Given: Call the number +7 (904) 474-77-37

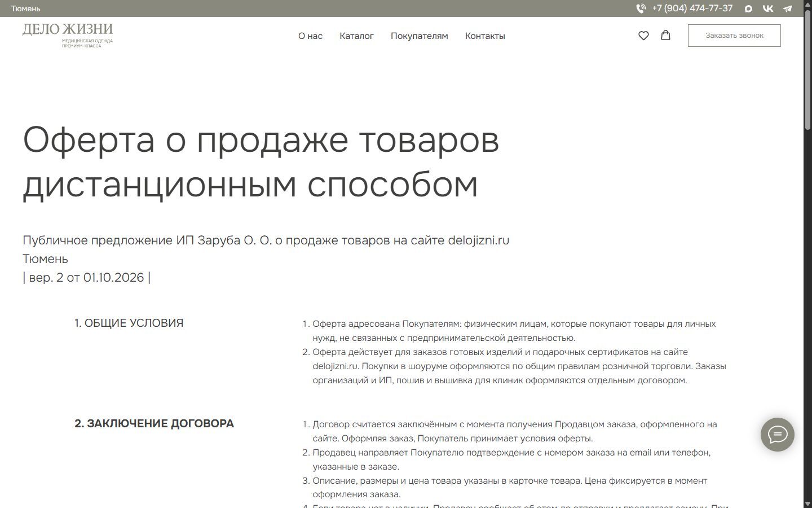Looking at the screenshot, I should [x=692, y=8].
